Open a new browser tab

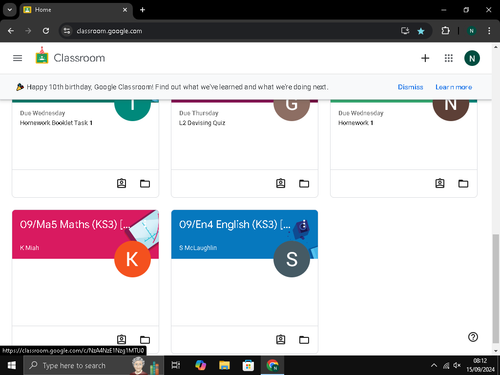(x=142, y=10)
